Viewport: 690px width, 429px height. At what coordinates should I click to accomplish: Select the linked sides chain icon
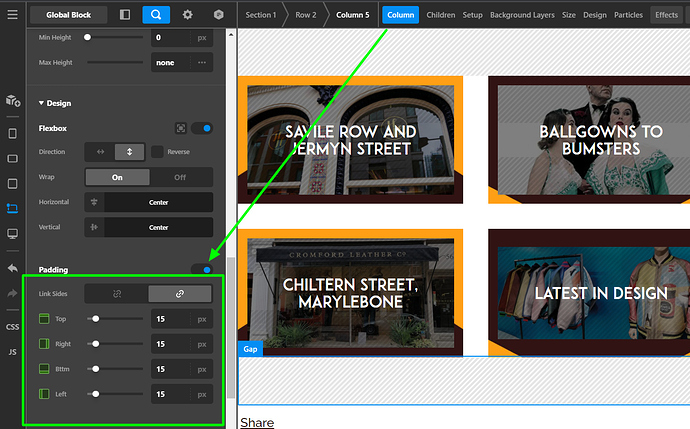click(180, 294)
